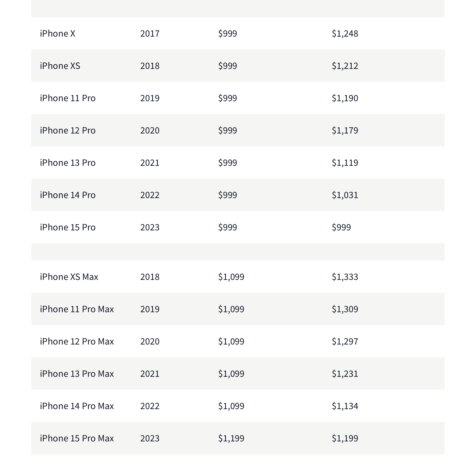Select the $1,309 price cell
The width and height of the screenshot is (476, 464).
click(x=345, y=309)
